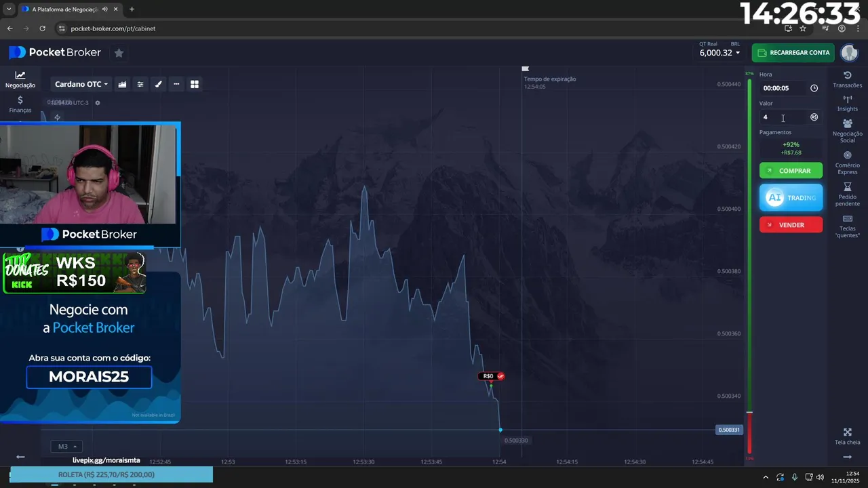
Task: Open the Finanças sidebar section
Action: 20,104
